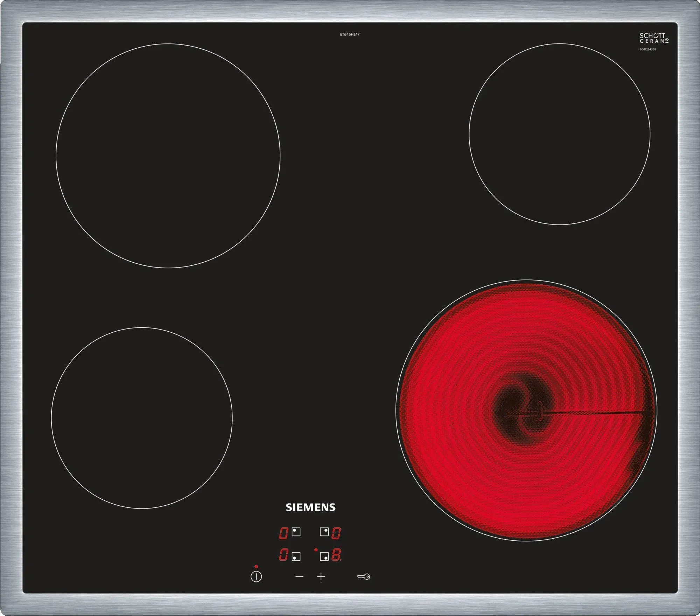
Task: Tap the rear-left heat display showing 0
Action: tap(283, 533)
